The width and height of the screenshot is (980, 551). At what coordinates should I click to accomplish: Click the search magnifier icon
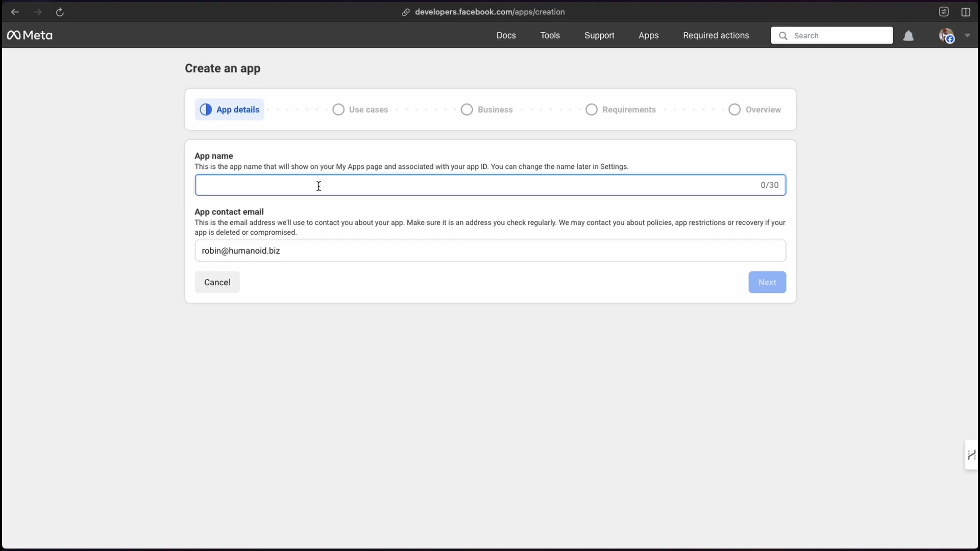tap(783, 36)
